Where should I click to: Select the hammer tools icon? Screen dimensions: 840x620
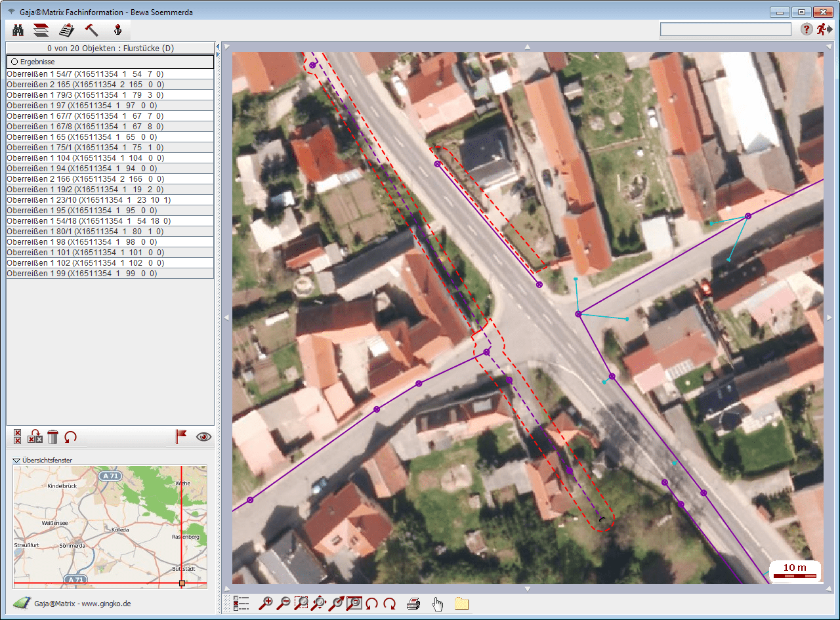click(91, 30)
